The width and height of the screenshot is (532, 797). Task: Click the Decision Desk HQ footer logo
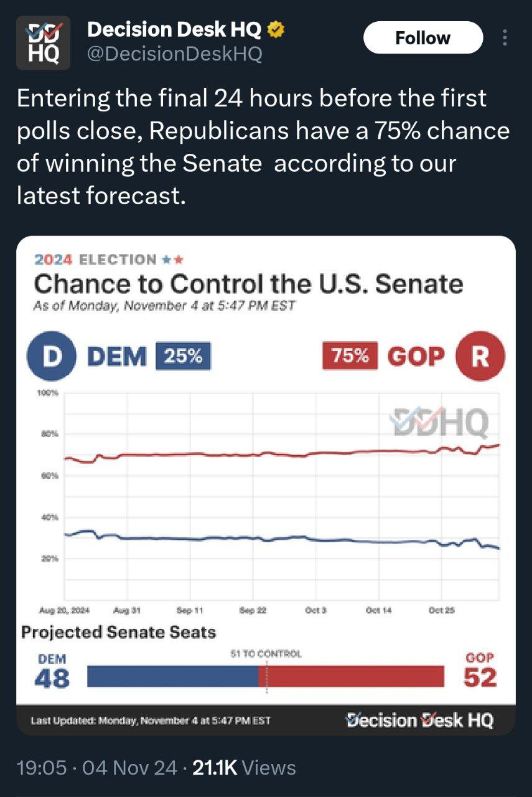pyautogui.click(x=420, y=720)
